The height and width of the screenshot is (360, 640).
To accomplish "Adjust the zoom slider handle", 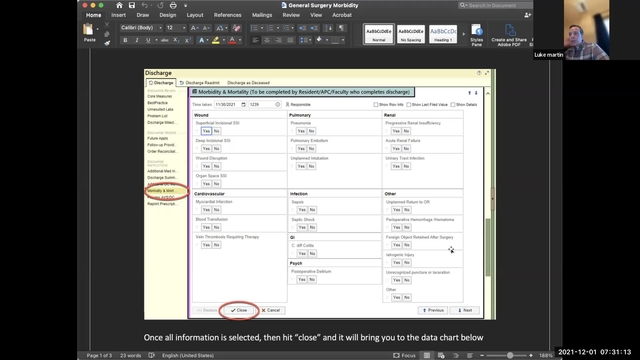I will click(510, 356).
